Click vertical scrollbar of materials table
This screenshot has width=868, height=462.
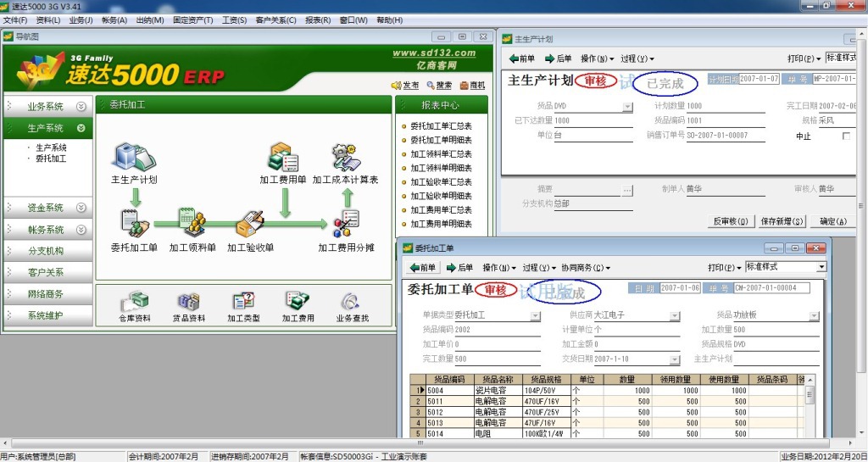tap(810, 407)
